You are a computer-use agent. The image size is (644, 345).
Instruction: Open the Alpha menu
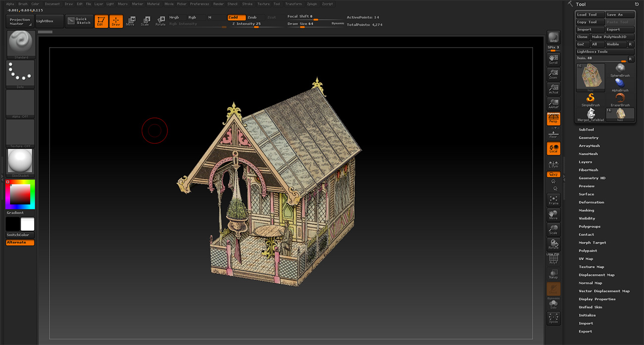(10, 4)
